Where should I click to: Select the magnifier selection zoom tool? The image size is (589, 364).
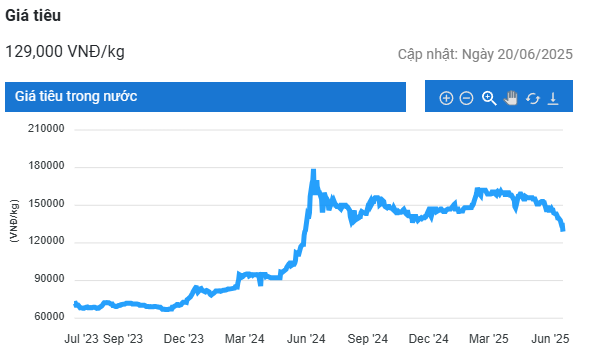[x=489, y=98]
